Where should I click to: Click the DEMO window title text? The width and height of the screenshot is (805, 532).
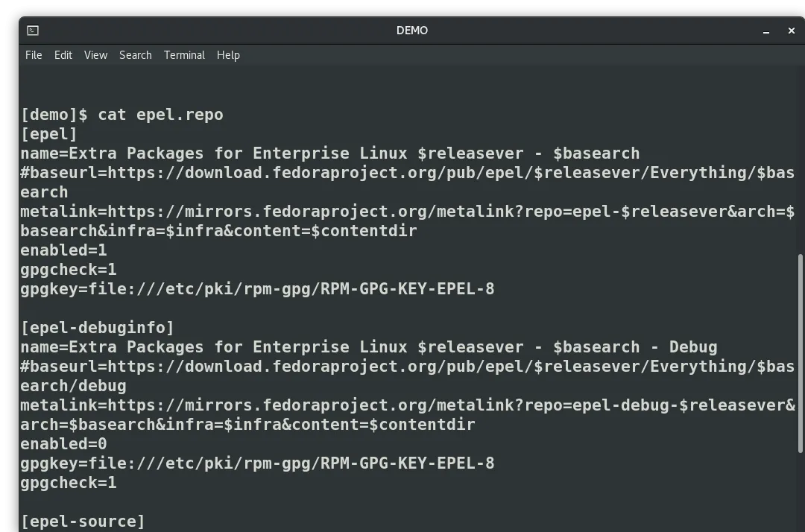point(411,31)
